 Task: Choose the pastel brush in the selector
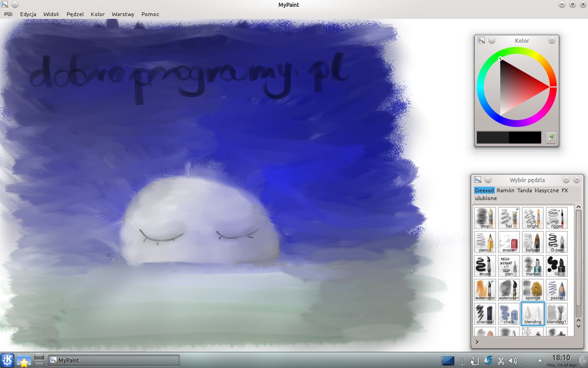click(x=556, y=289)
